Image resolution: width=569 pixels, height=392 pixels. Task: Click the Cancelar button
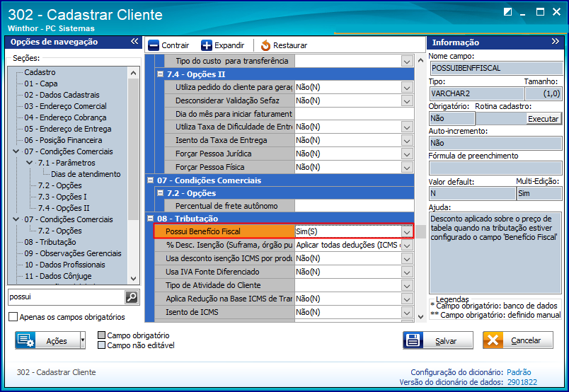click(x=518, y=340)
